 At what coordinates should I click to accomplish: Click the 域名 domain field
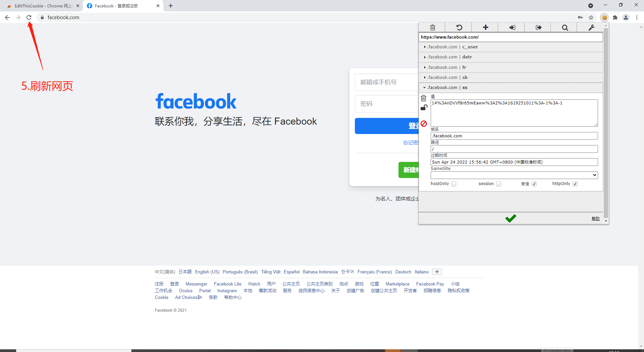514,136
